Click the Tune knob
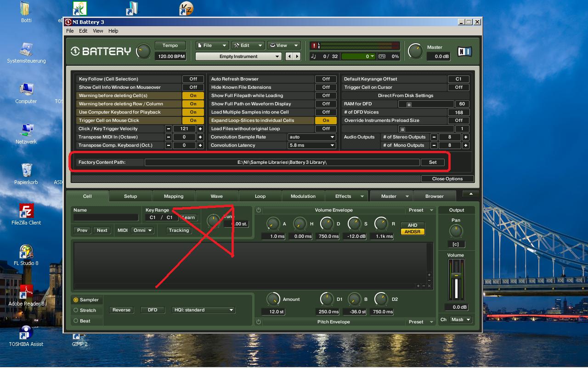This screenshot has width=588, height=368. click(x=213, y=221)
